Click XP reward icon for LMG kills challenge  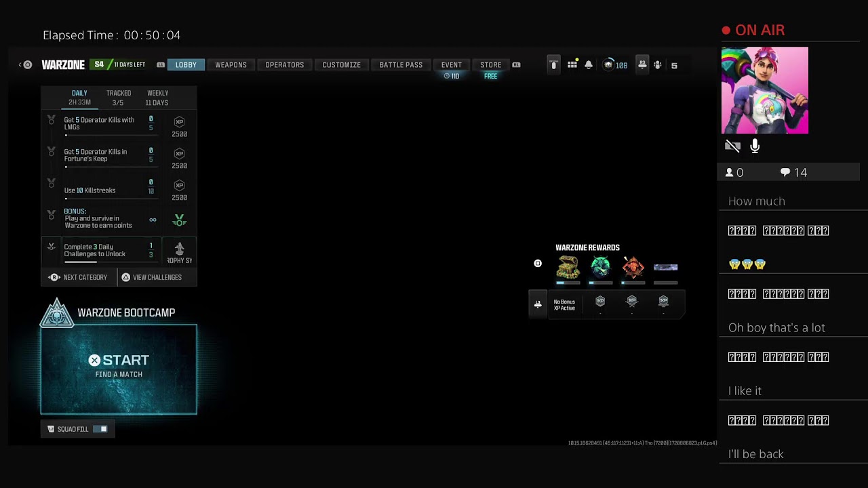coord(179,122)
